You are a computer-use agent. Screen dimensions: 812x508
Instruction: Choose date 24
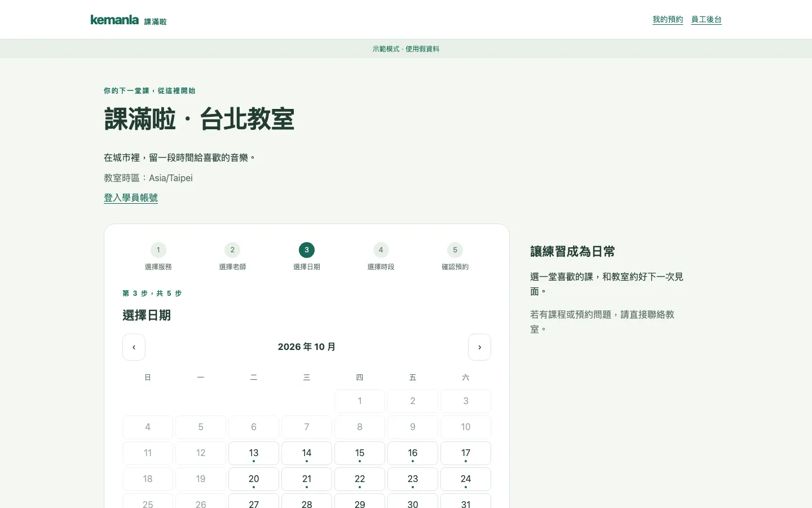tap(466, 479)
